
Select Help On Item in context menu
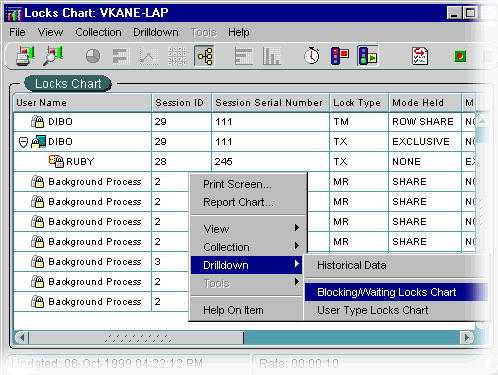tap(247, 310)
